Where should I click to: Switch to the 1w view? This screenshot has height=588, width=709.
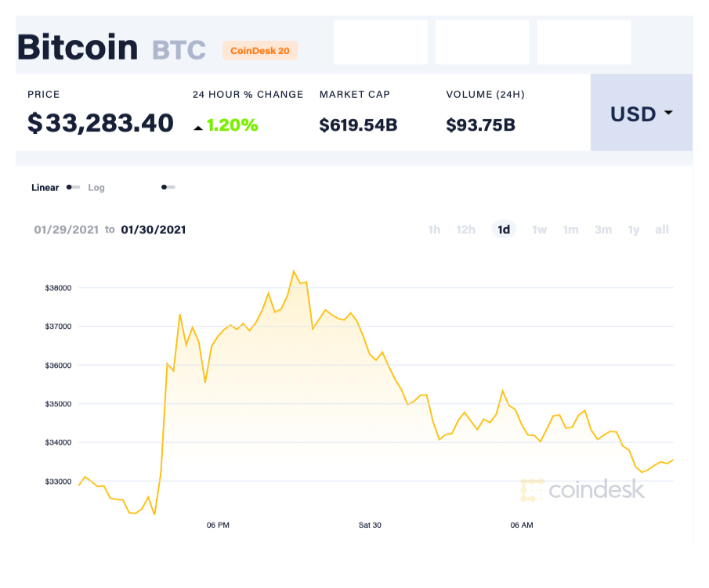point(539,229)
